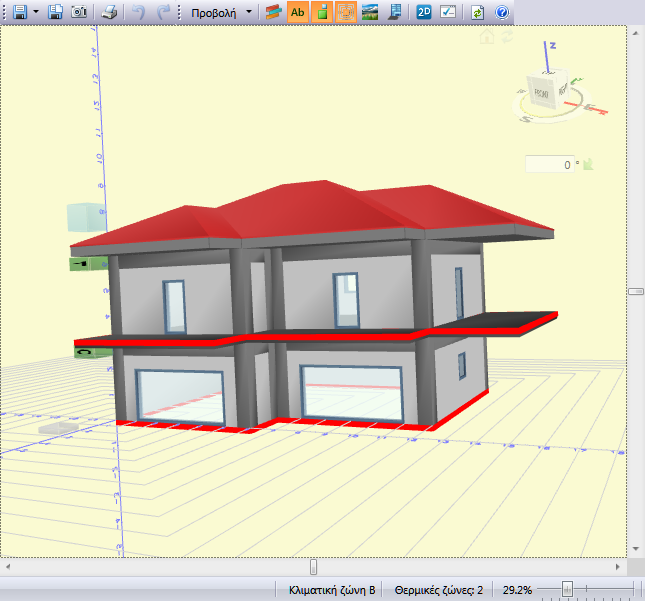Image resolution: width=645 pixels, height=601 pixels.
Task: Click the Print icon
Action: pyautogui.click(x=110, y=12)
